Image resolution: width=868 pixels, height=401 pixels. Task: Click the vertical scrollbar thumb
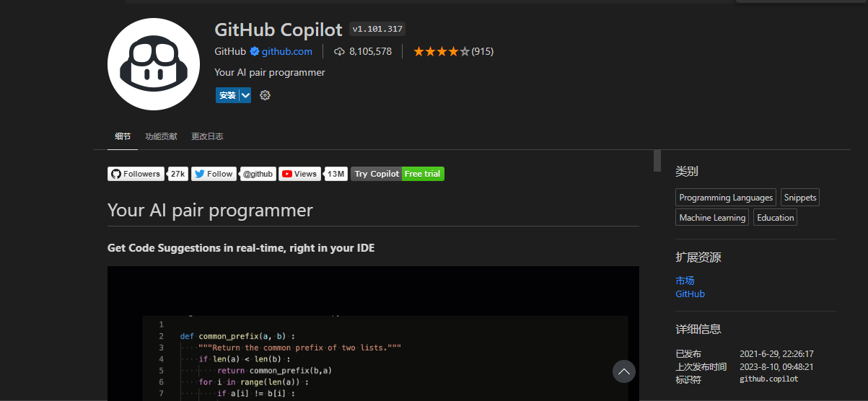pos(657,161)
